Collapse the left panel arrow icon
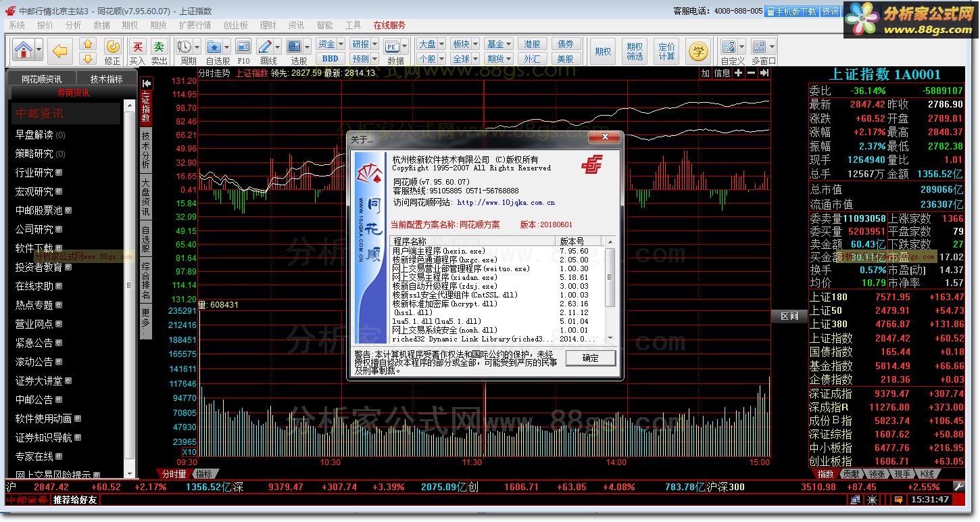Screen dimensions: 980x522 (x=147, y=82)
